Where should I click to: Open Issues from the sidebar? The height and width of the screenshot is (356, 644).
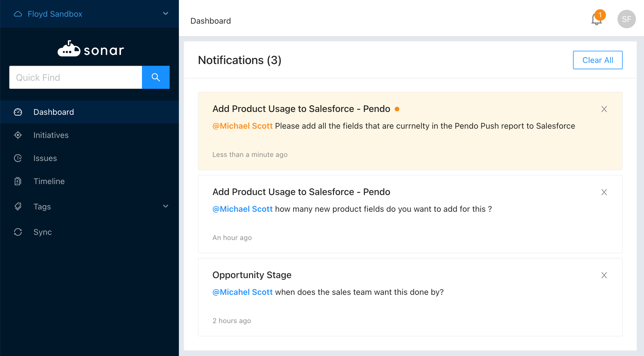coord(89,158)
